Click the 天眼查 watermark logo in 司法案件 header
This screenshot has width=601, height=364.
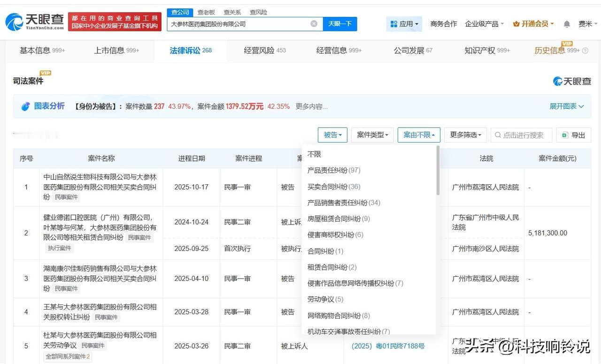(572, 80)
